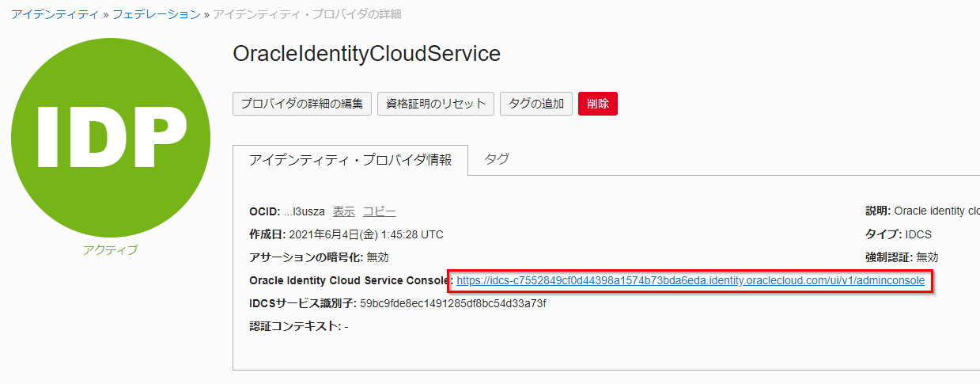Open the Oracle Identity Cloud Service Console URL
980x384 pixels.
tap(691, 280)
